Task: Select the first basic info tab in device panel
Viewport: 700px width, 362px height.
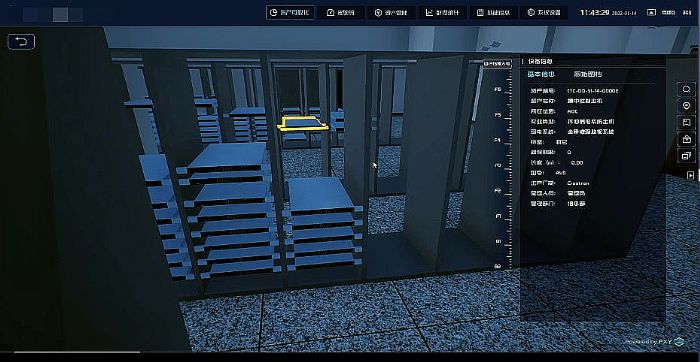Action: [541, 74]
